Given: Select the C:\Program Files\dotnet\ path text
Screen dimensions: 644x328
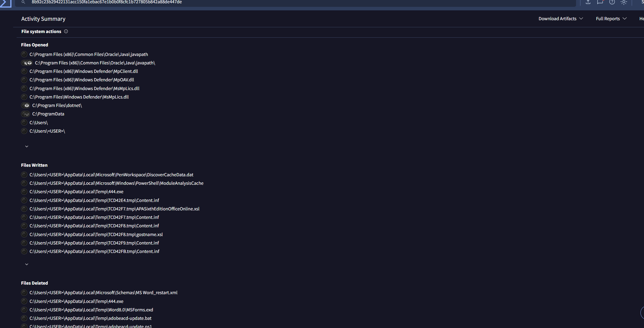Looking at the screenshot, I should click(57, 105).
